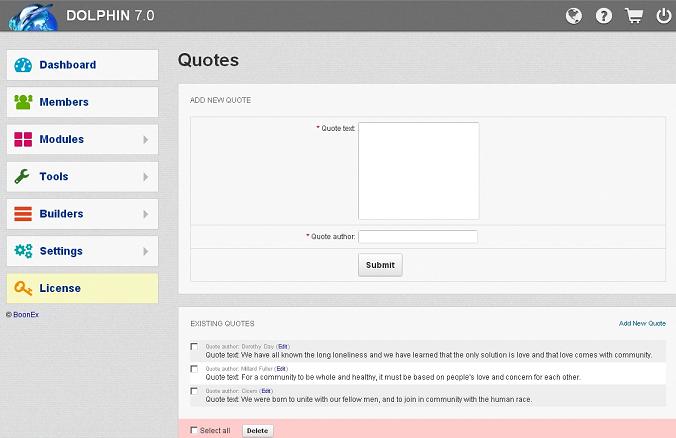Open the Settings menu item
Screen dimensions: 676x438
pyautogui.click(x=82, y=251)
